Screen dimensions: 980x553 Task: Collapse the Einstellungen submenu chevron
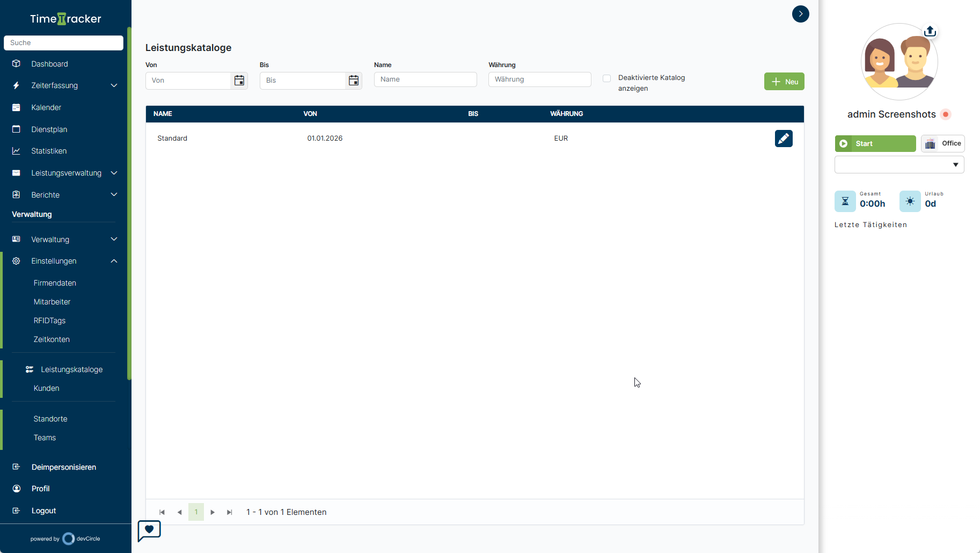tap(114, 261)
